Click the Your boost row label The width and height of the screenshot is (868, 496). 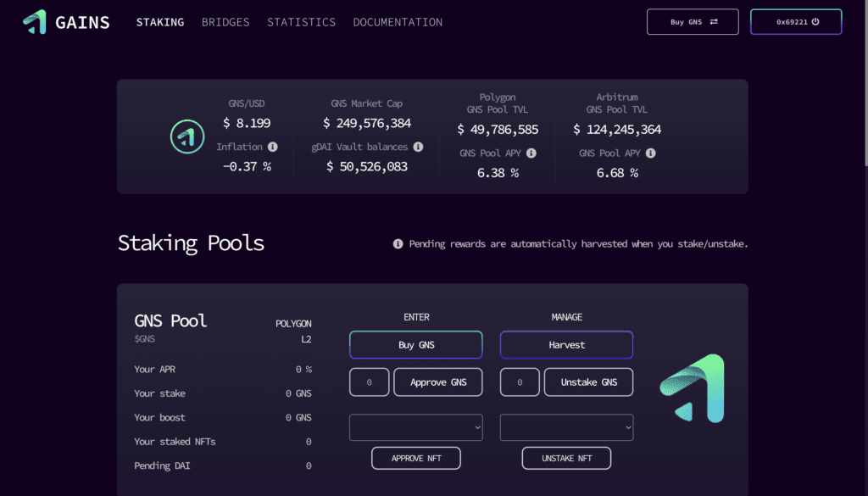click(159, 417)
